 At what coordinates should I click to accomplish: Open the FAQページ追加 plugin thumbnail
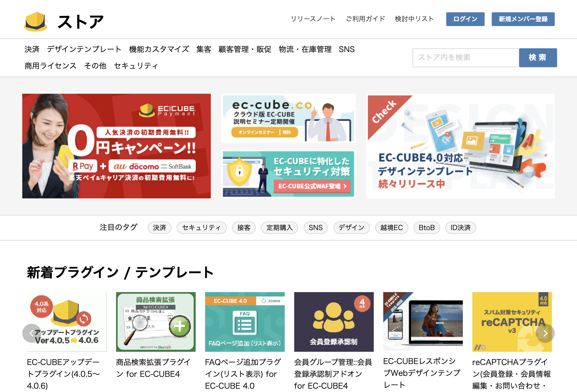pos(245,322)
